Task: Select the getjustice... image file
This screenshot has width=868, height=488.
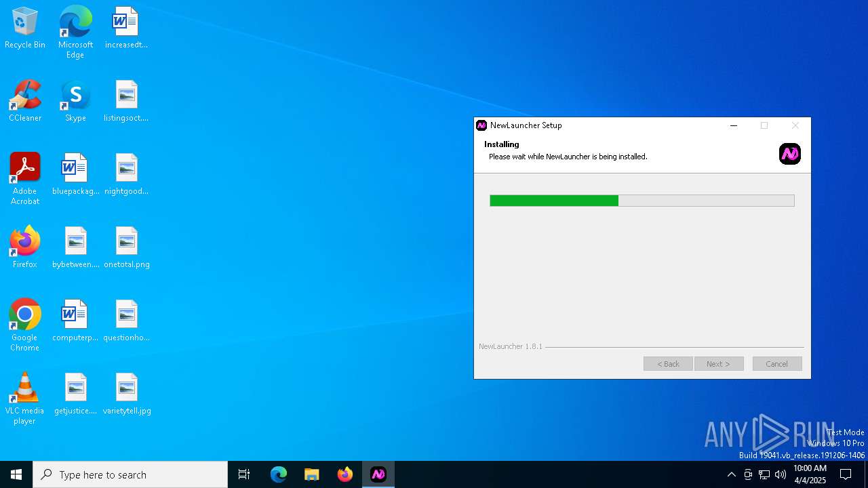Action: (x=75, y=394)
